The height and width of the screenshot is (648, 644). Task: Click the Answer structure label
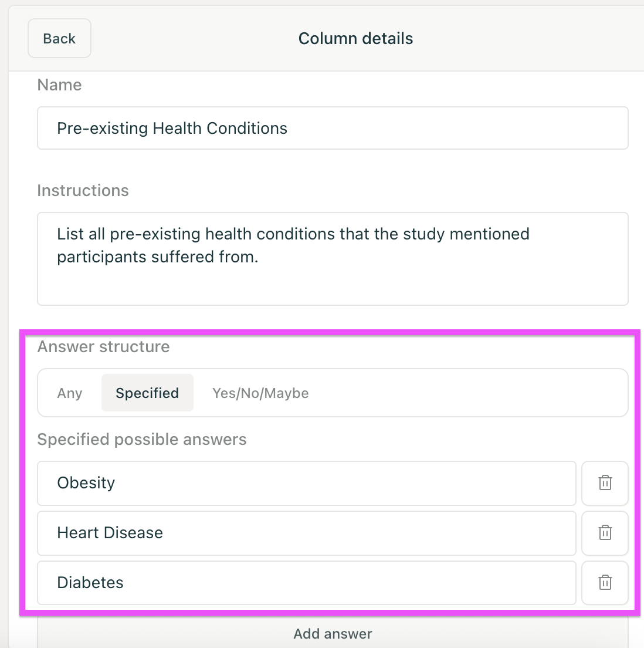(x=103, y=347)
